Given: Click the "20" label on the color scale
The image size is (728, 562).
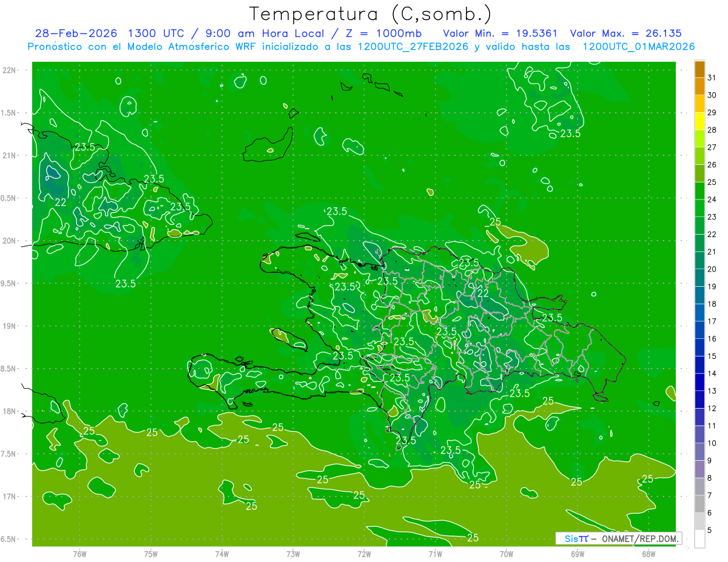Looking at the screenshot, I should [712, 269].
